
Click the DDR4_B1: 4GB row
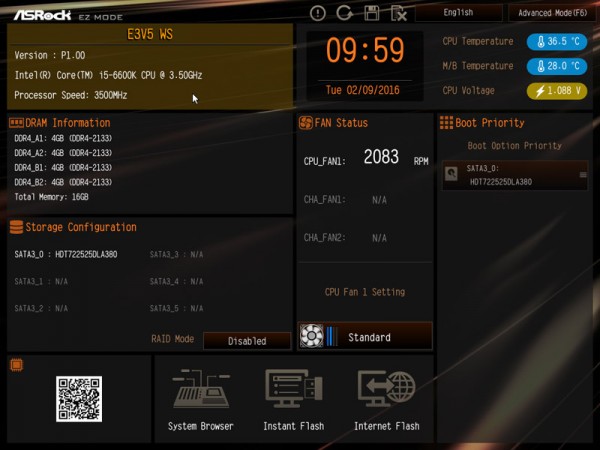(63, 168)
